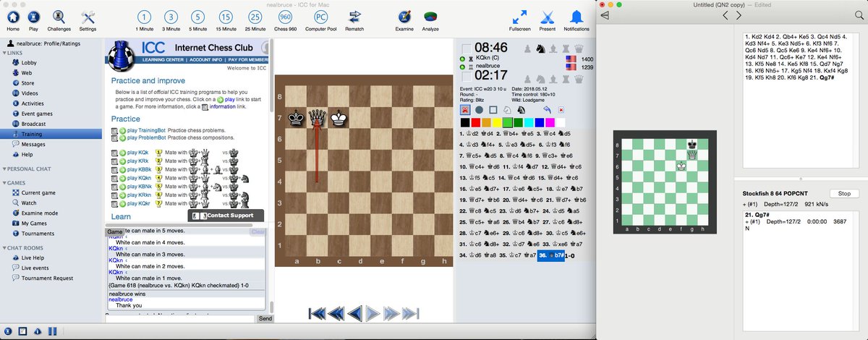
Task: Jump to the start of the game
Action: pyautogui.click(x=316, y=313)
